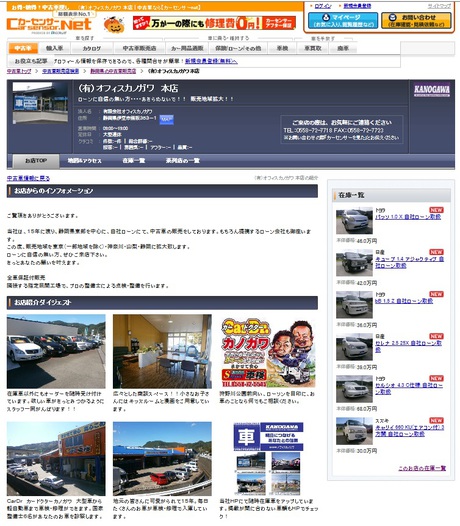Open the bB 1.5 Z listing link
The height and width of the screenshot is (526, 460).
[x=404, y=301]
